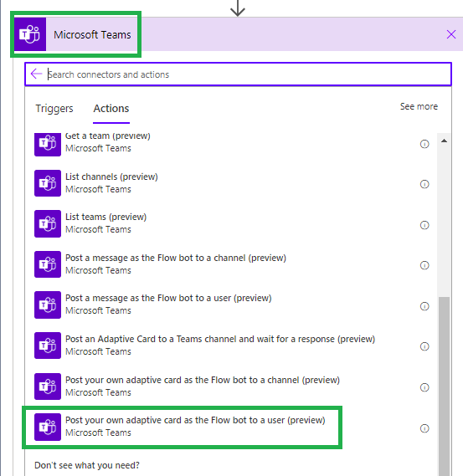This screenshot has height=476, width=463.
Task: Select the Actions tab
Action: (111, 109)
